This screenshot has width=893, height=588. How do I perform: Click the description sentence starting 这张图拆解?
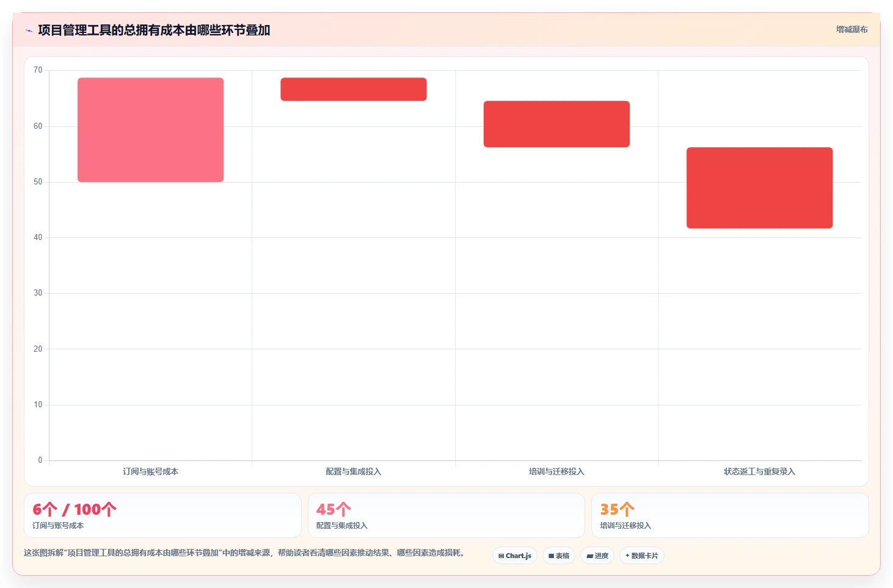(246, 553)
